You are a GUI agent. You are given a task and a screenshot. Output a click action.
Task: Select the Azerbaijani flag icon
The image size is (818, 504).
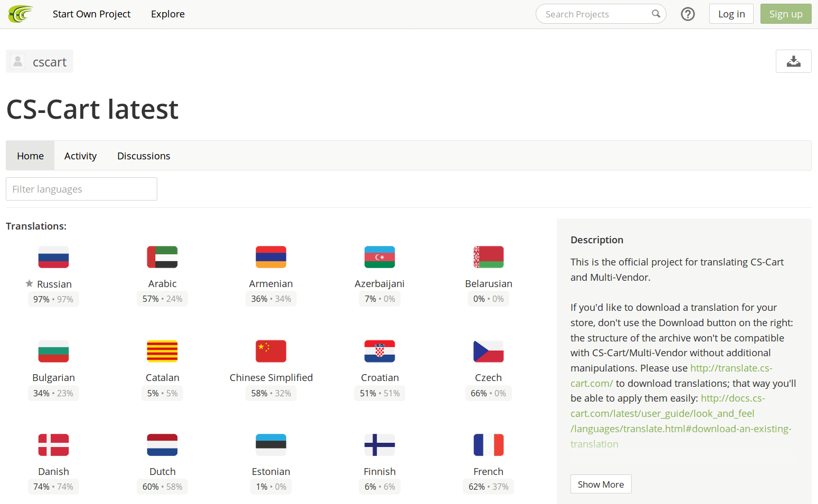tap(379, 257)
